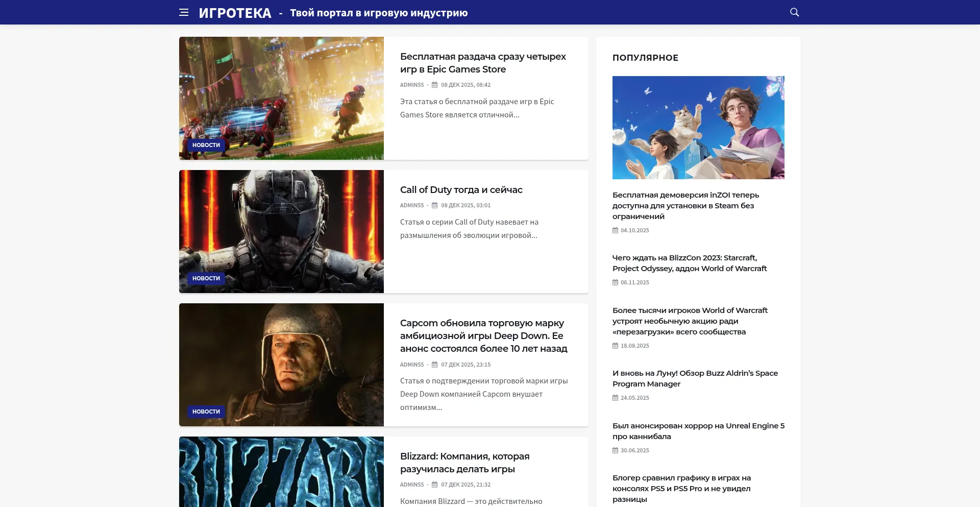
Task: Click the ПОПУЛЯРНОЕ sidebar heading
Action: 645,58
